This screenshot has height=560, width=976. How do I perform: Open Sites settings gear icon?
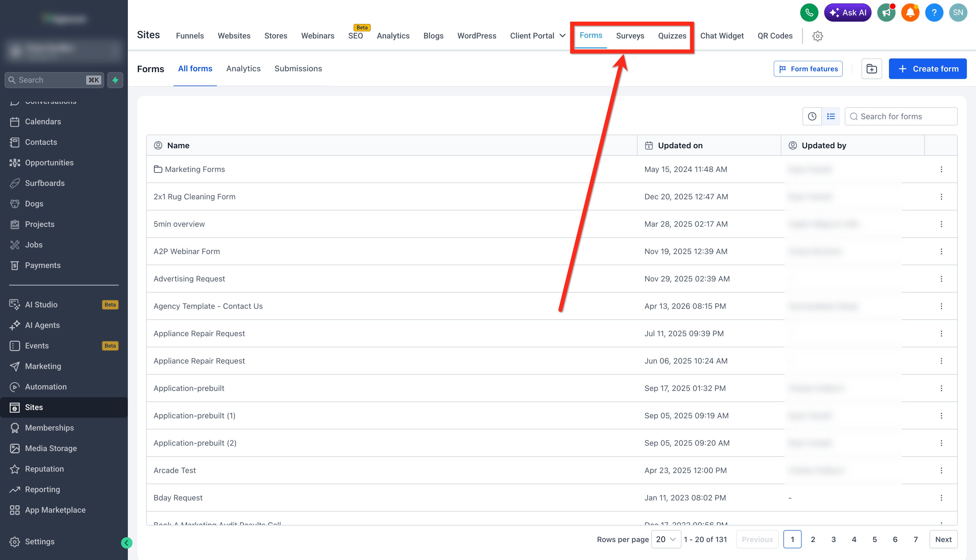tap(817, 36)
